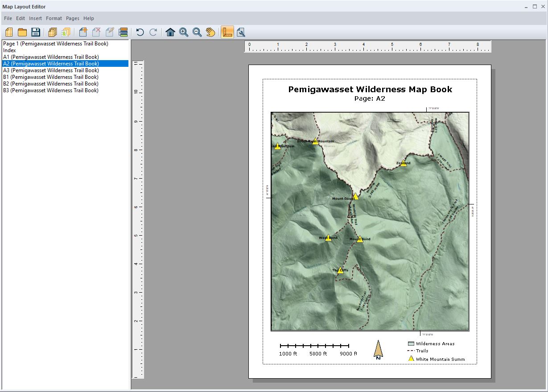Open the Help menu
548x392 pixels.
89,18
